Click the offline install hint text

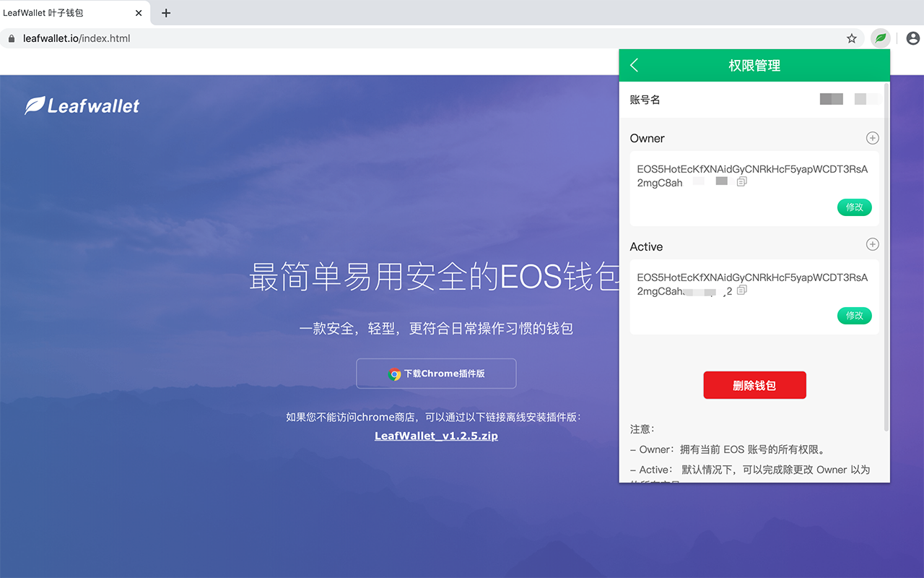pyautogui.click(x=434, y=417)
